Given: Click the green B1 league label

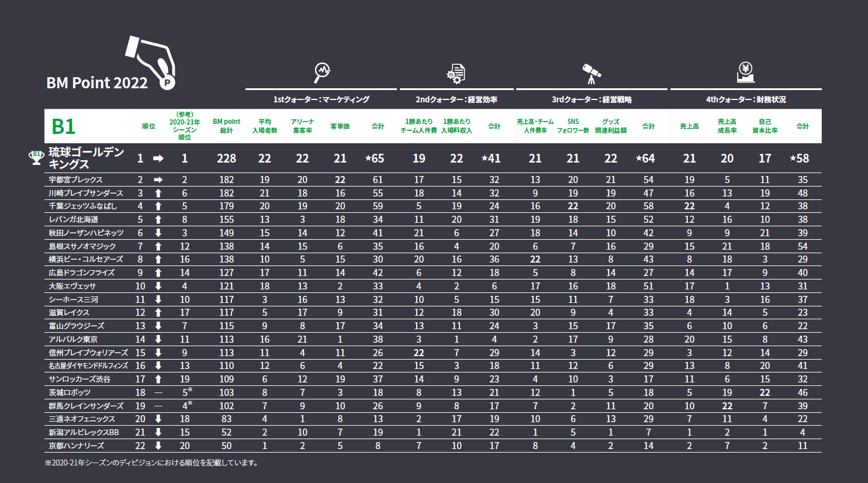Looking at the screenshot, I should 64,126.
